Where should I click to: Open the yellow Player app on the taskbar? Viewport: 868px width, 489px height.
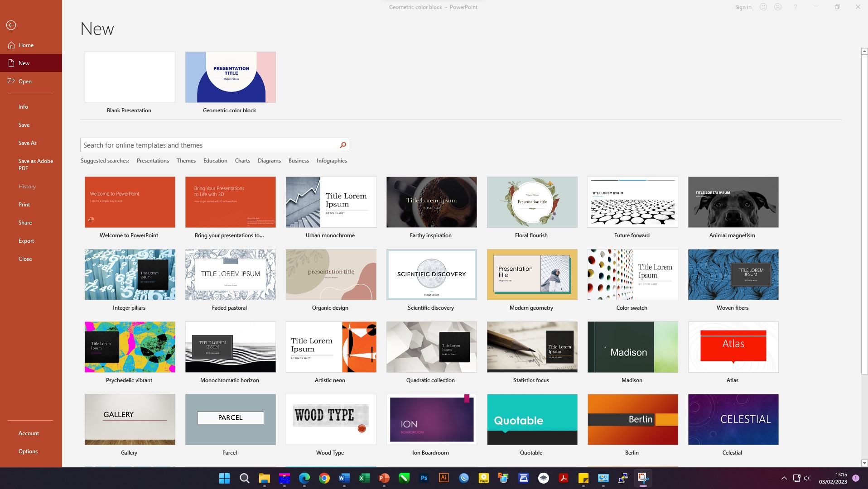point(483,478)
